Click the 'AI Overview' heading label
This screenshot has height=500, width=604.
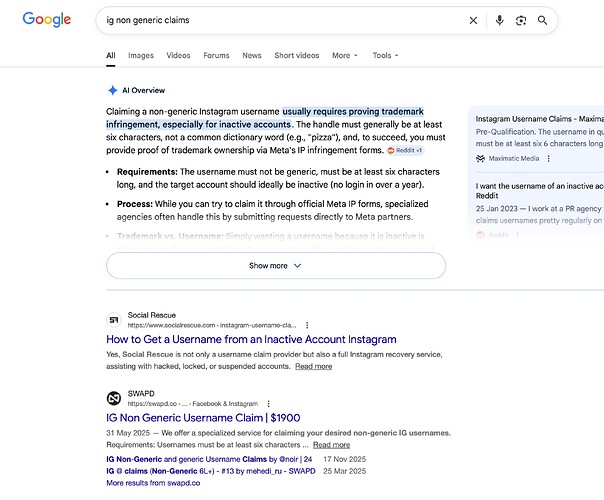pyautogui.click(x=143, y=91)
